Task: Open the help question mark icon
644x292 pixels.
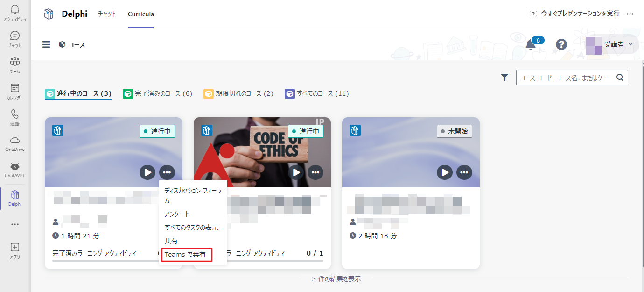Action: tap(561, 44)
